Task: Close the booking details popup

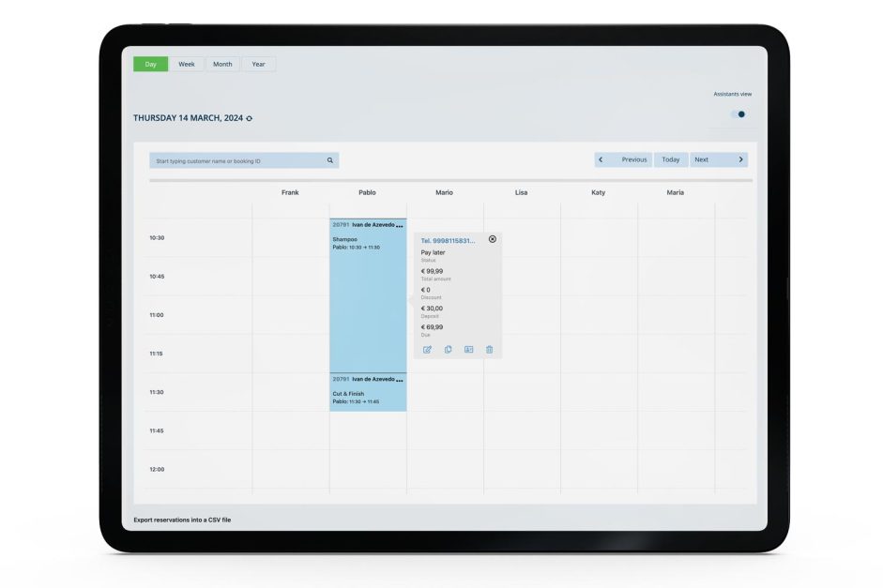Action: click(492, 240)
